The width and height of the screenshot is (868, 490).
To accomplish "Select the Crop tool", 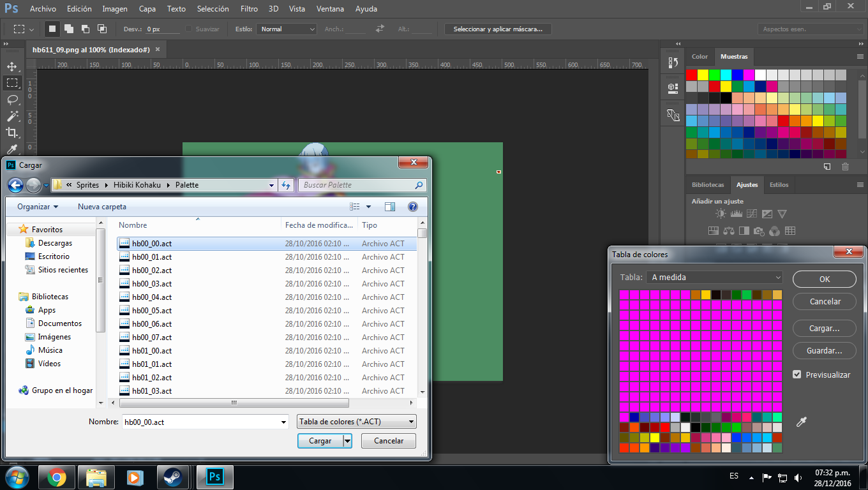I will pyautogui.click(x=12, y=133).
